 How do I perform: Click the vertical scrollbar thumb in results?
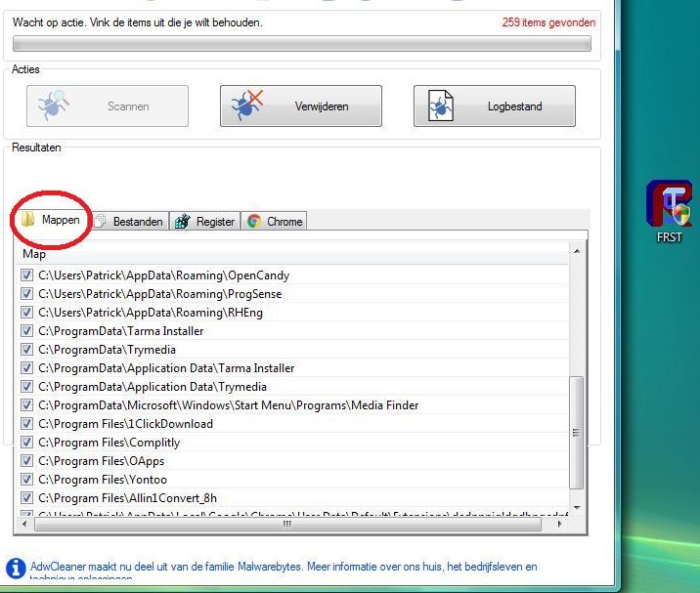pos(577,433)
